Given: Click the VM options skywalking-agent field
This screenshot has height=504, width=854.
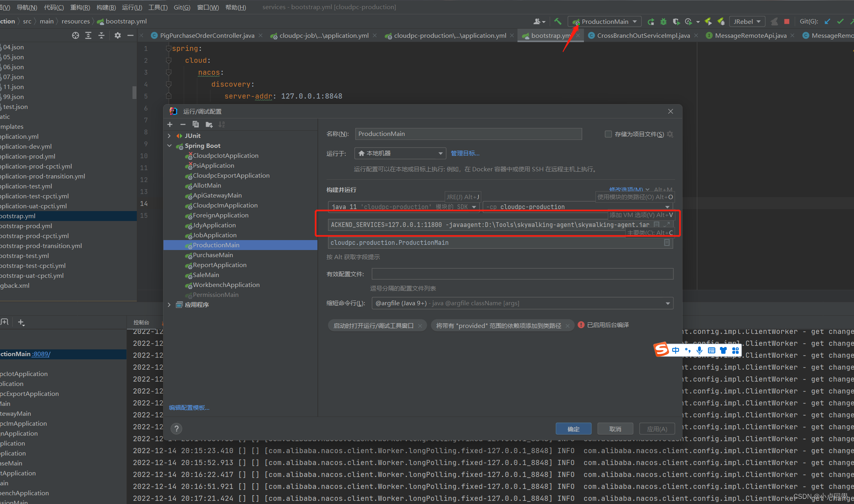Looking at the screenshot, I should pyautogui.click(x=490, y=225).
